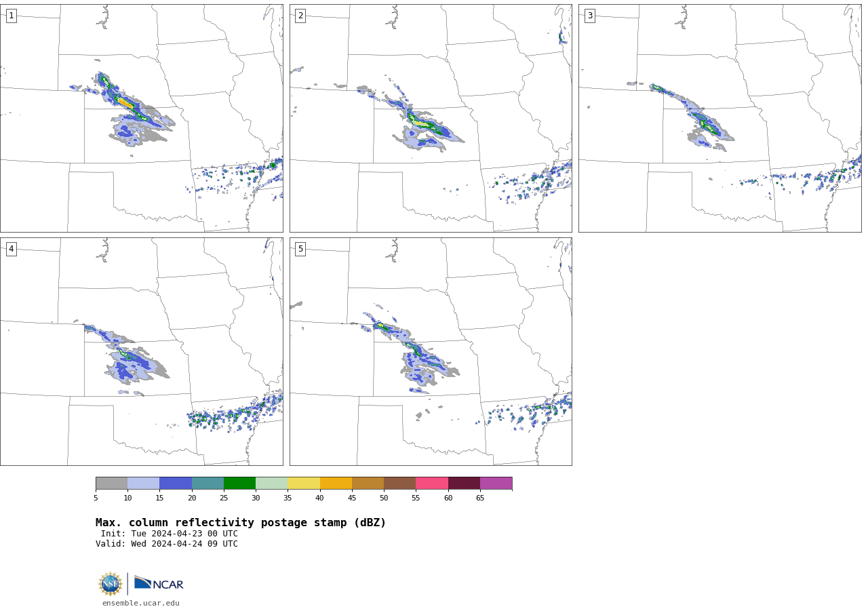Select the brown 50-55 dBZ swatch
Image resolution: width=868 pixels, height=611 pixels.
coord(400,484)
